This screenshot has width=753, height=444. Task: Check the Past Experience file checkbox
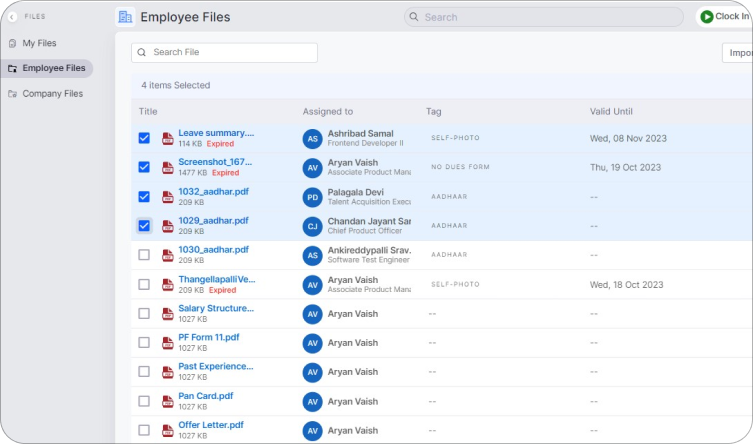click(x=144, y=372)
